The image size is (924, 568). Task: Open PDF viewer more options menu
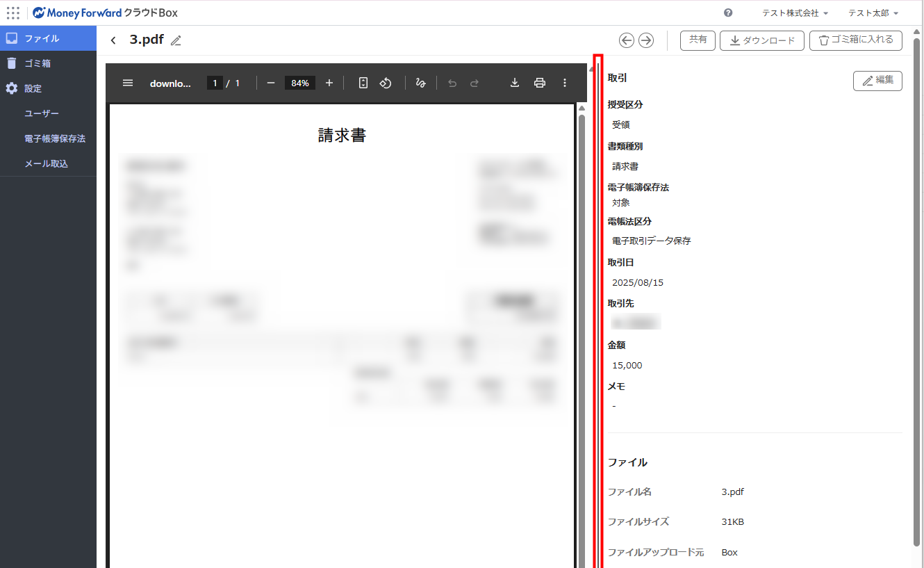coord(565,83)
